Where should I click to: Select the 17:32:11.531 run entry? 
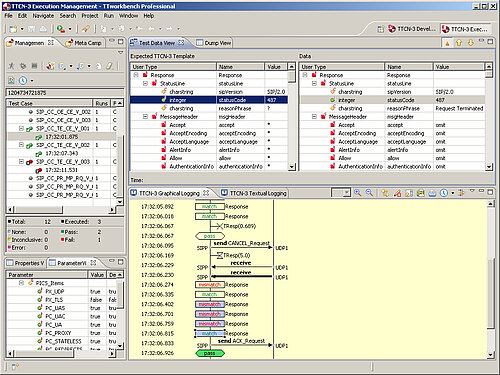(62, 170)
